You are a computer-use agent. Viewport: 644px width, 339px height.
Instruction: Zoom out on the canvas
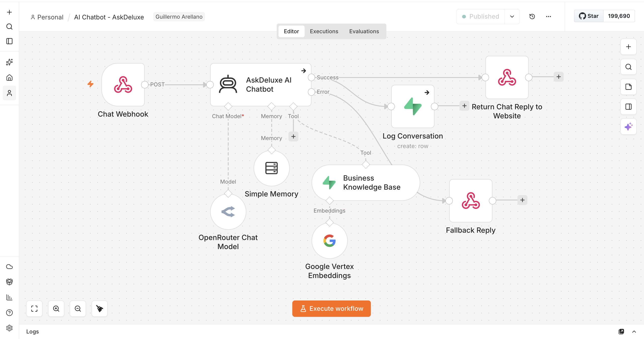tap(78, 309)
